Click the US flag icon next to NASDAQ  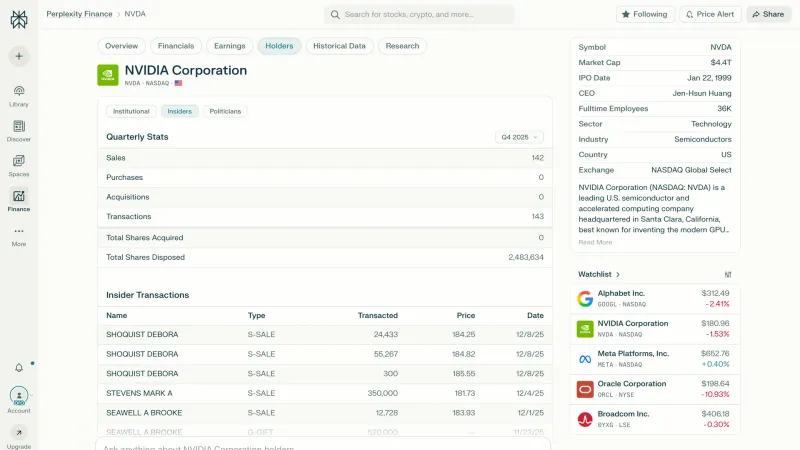(x=178, y=83)
